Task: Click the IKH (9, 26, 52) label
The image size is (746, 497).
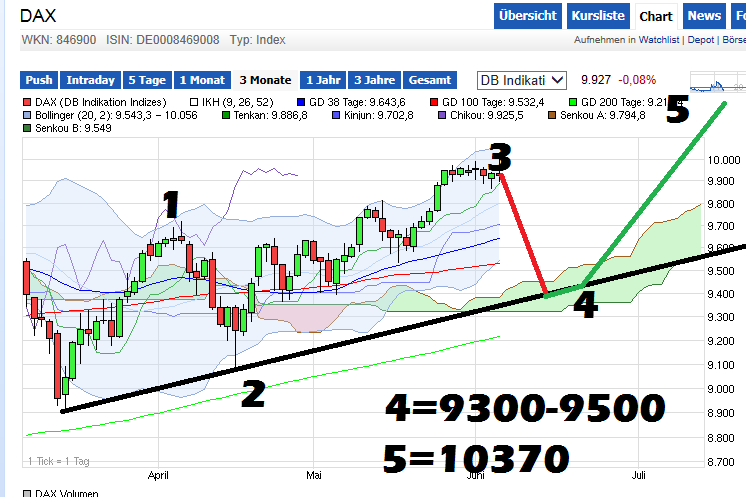Action: click(x=238, y=102)
